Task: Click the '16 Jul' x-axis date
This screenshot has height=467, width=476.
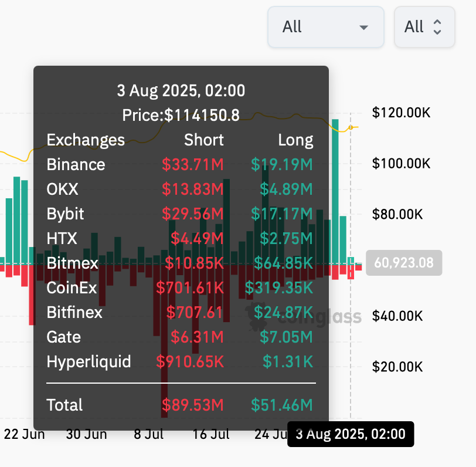Action: (x=211, y=434)
